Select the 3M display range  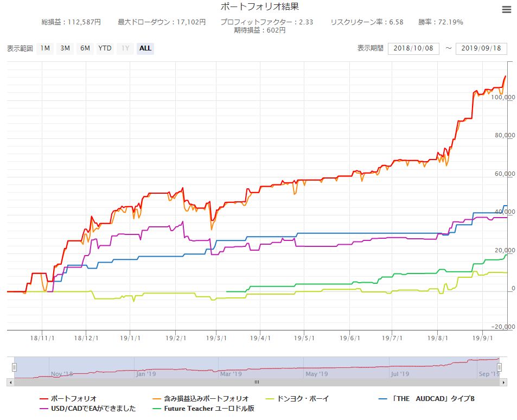click(x=65, y=48)
